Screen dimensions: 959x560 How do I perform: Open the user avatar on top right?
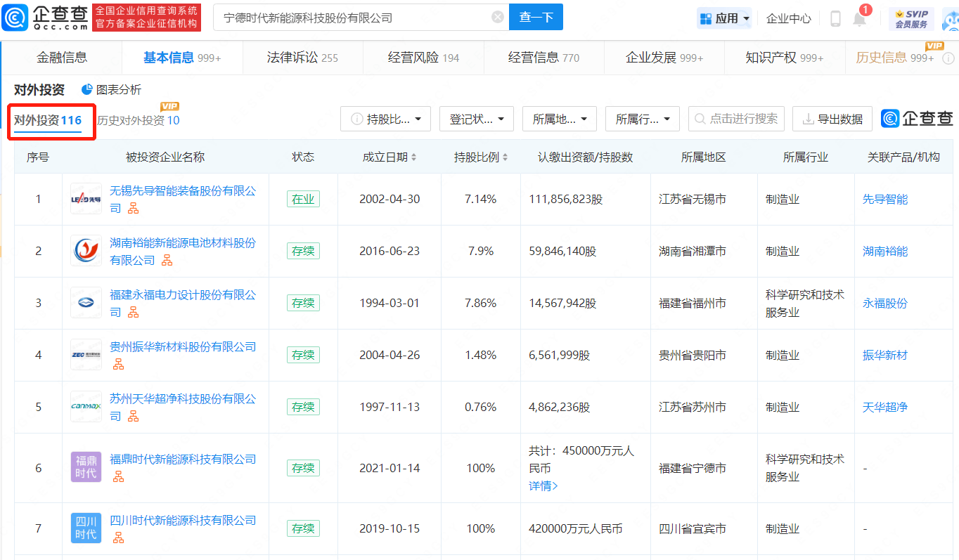950,19
